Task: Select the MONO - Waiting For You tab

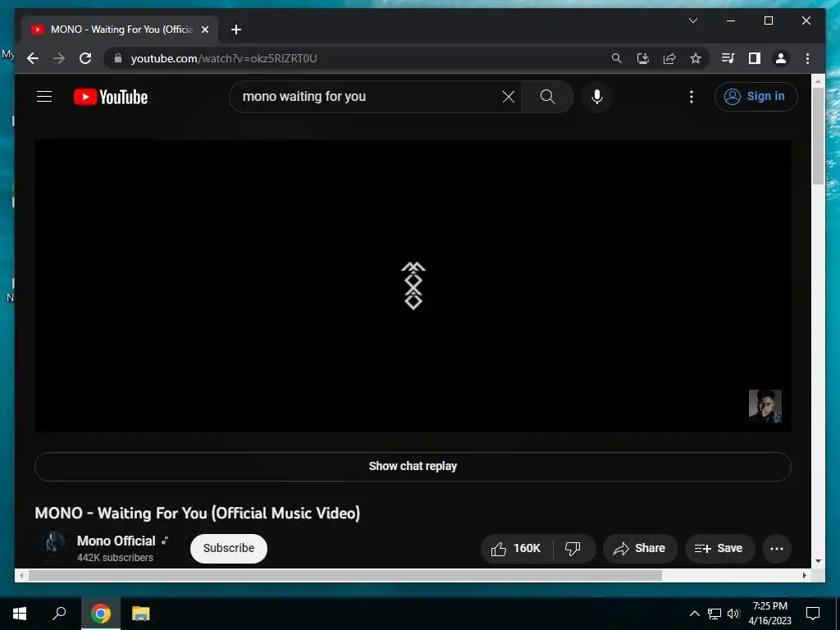Action: coord(120,30)
